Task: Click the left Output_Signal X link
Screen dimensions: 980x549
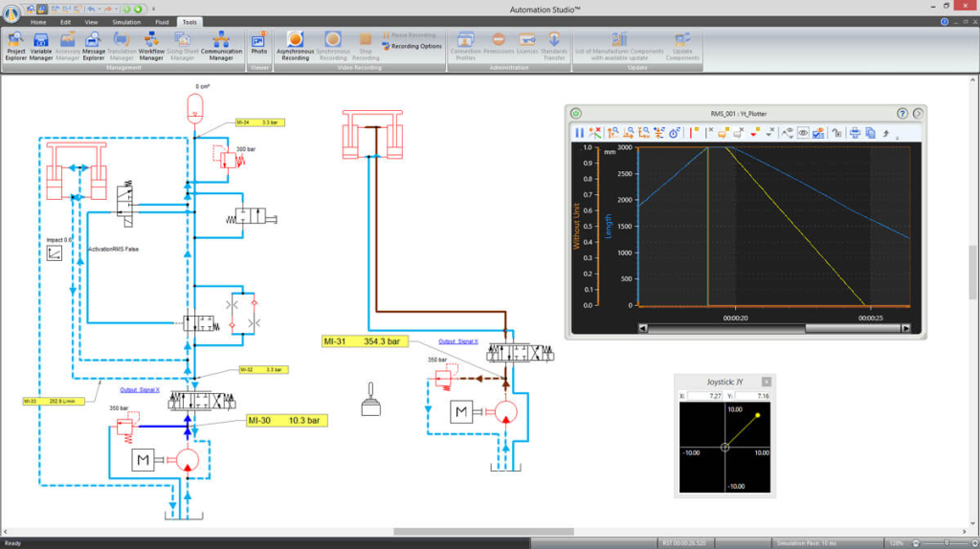Action: (140, 389)
